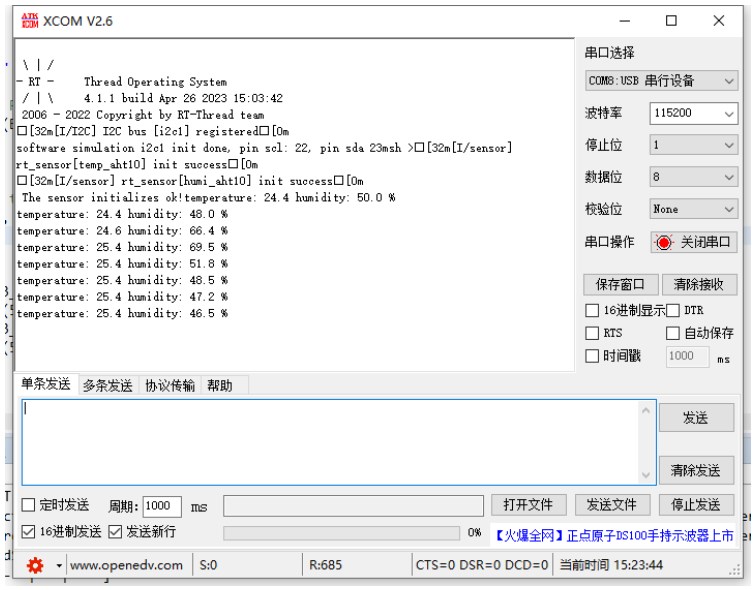Click the red gear settings icon
The image size is (753, 590).
click(35, 566)
